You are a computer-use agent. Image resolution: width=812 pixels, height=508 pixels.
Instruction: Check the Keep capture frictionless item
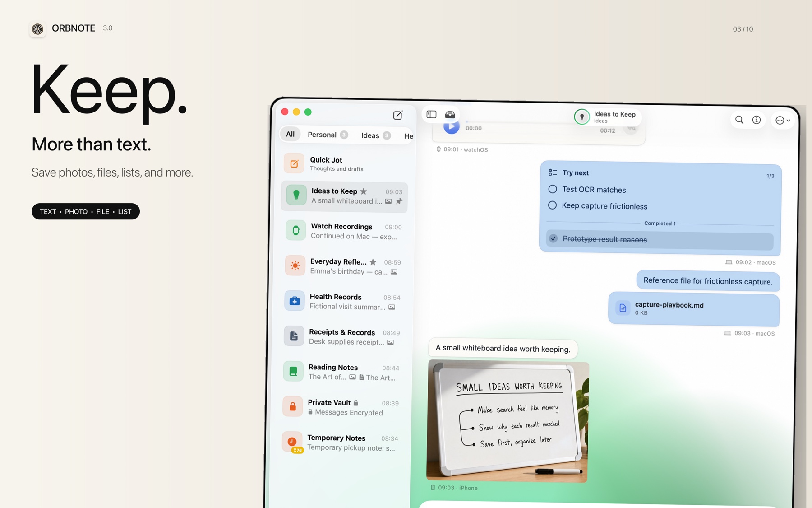click(x=552, y=205)
